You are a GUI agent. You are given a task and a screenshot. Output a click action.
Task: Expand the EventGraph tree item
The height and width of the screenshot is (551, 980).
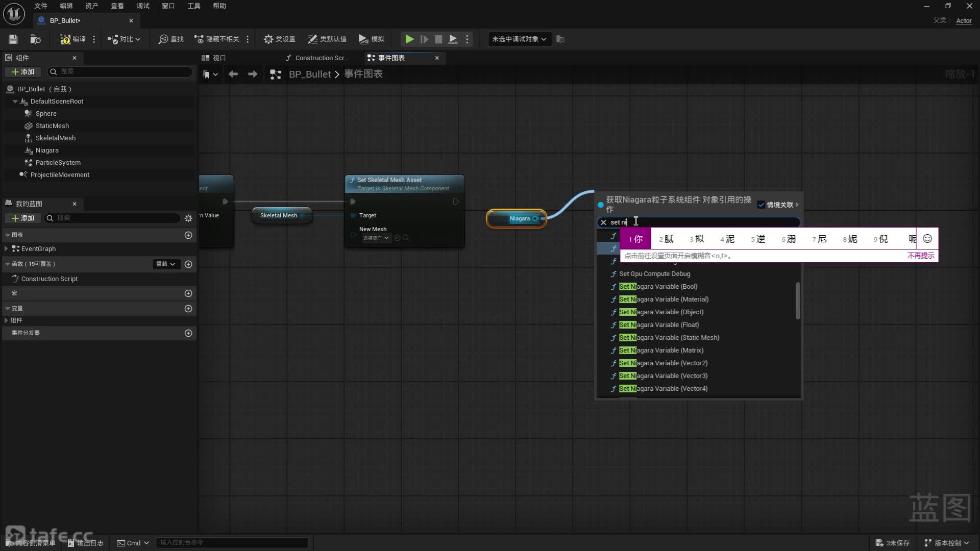click(6, 249)
